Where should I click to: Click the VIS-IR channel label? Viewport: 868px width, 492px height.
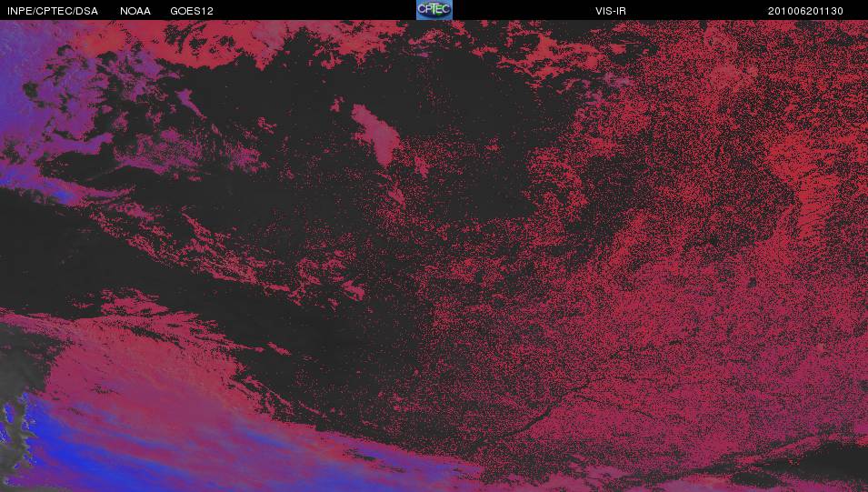pos(611,11)
